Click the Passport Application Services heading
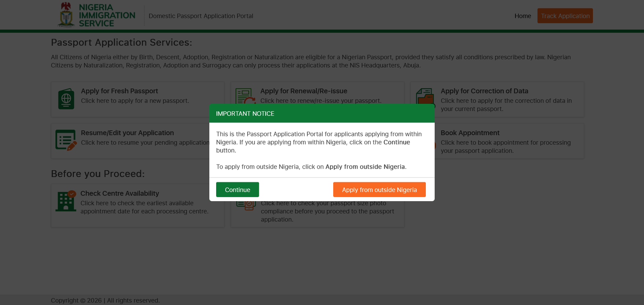 (122, 42)
